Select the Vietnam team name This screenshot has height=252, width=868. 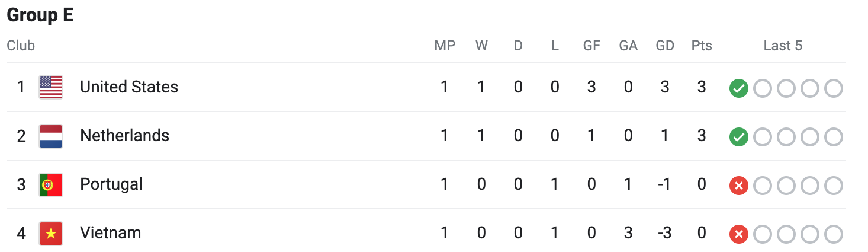coord(111,233)
